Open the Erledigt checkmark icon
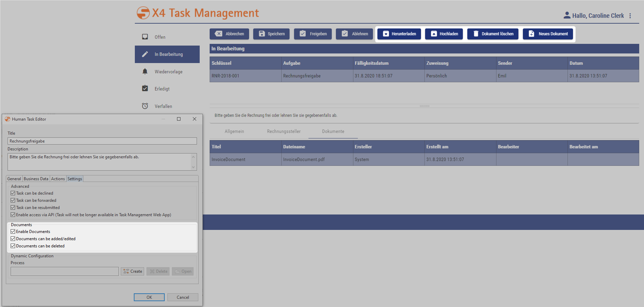The image size is (644, 307). point(145,88)
